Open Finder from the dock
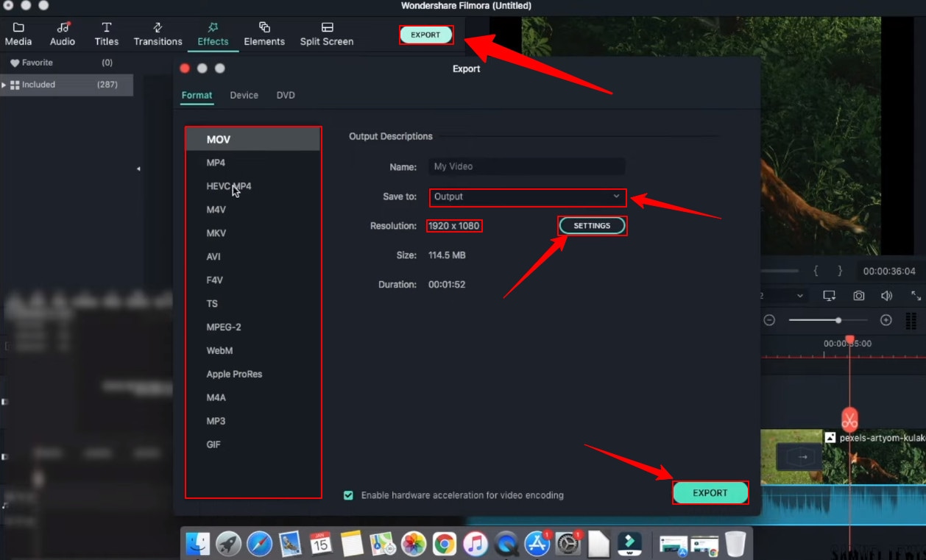 [x=199, y=544]
